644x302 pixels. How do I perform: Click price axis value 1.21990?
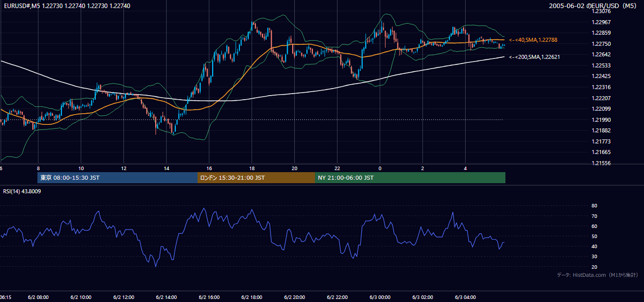[600, 120]
